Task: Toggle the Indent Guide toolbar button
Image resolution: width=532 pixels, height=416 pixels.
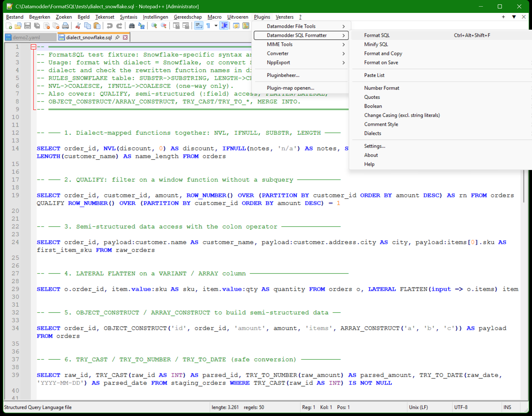Action: (224, 26)
